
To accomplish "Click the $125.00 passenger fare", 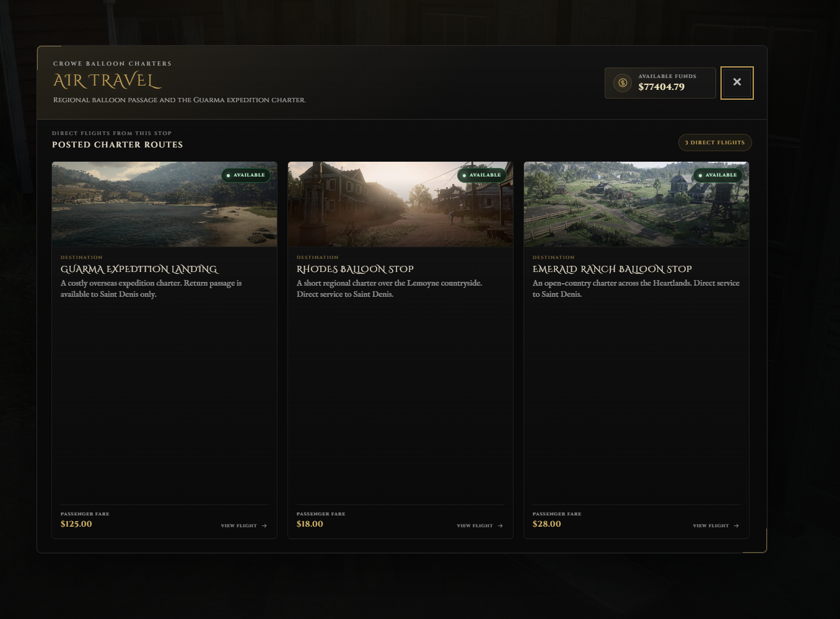I will point(76,524).
